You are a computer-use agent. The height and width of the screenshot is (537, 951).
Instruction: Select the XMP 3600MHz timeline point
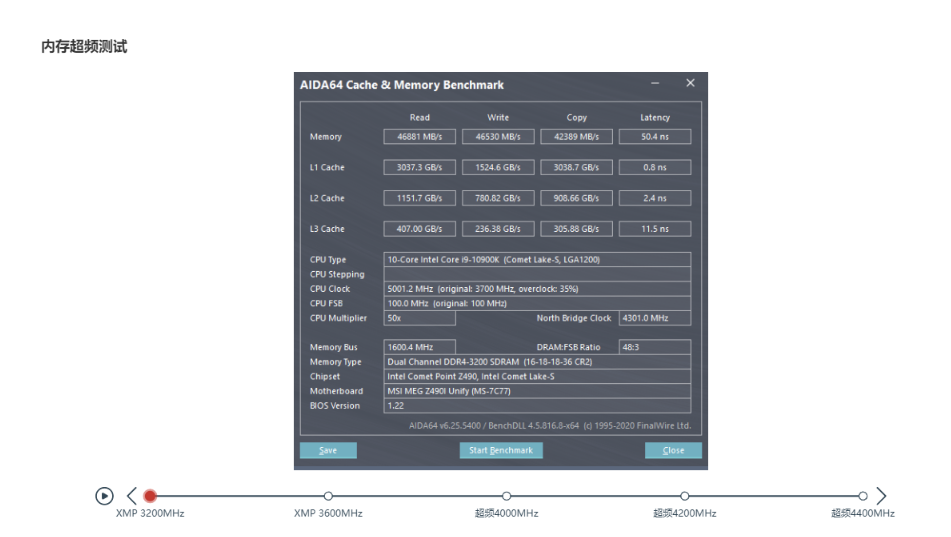(x=328, y=496)
